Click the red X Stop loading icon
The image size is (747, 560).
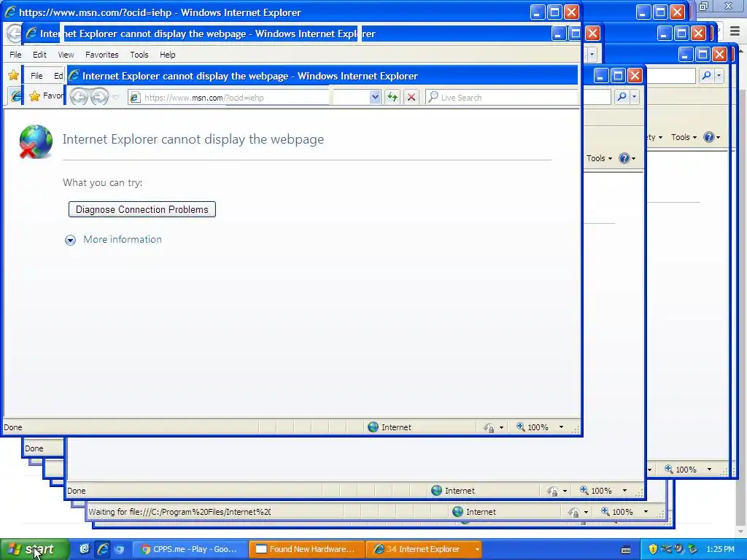(x=411, y=98)
